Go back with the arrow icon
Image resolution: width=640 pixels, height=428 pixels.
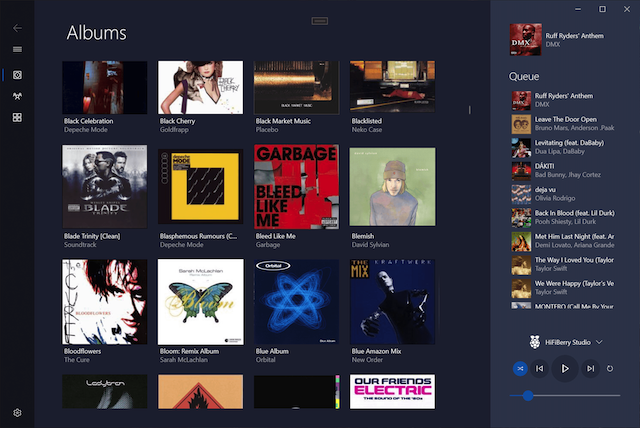tap(17, 28)
